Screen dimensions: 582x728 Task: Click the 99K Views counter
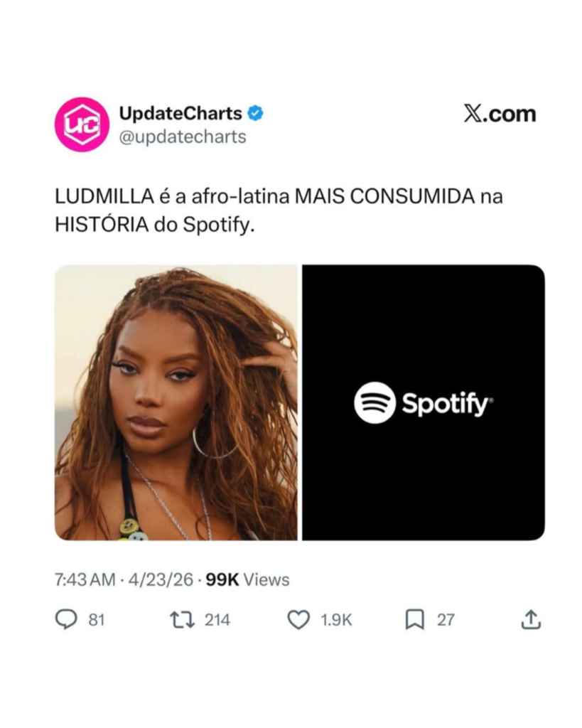pyautogui.click(x=247, y=580)
